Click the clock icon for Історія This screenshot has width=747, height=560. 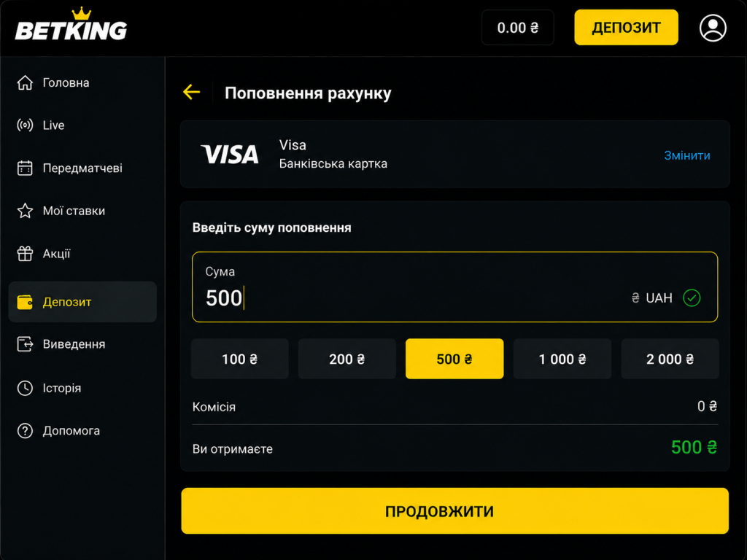(25, 388)
